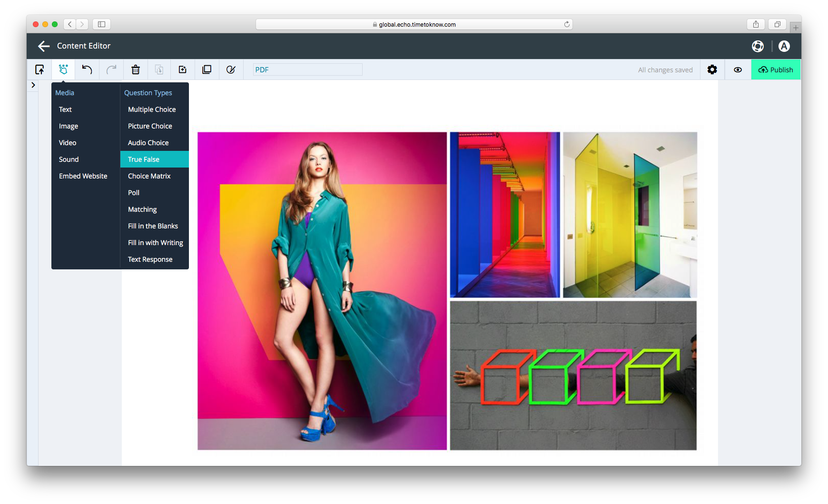Add a Text Response question

[x=155, y=259]
